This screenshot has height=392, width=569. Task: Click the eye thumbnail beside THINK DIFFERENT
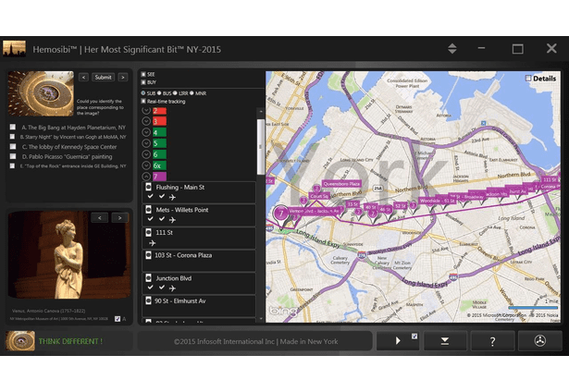(x=20, y=340)
